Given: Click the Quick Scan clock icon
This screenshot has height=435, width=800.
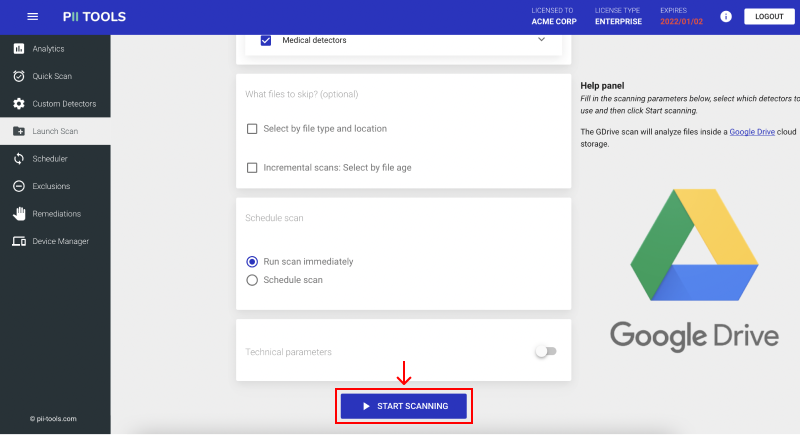Looking at the screenshot, I should tap(19, 76).
